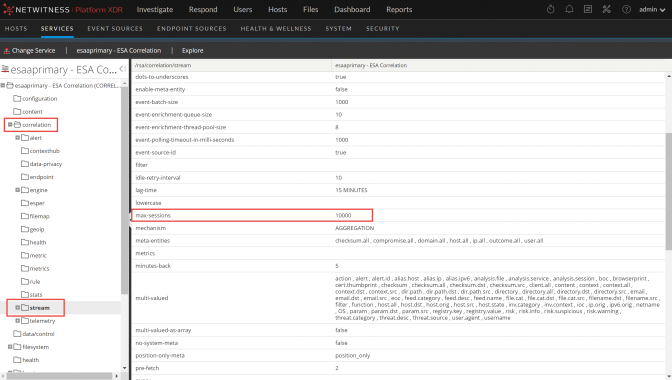Screen dimensions: 672x380
Task: Click the rule folder icon
Action: (25, 281)
